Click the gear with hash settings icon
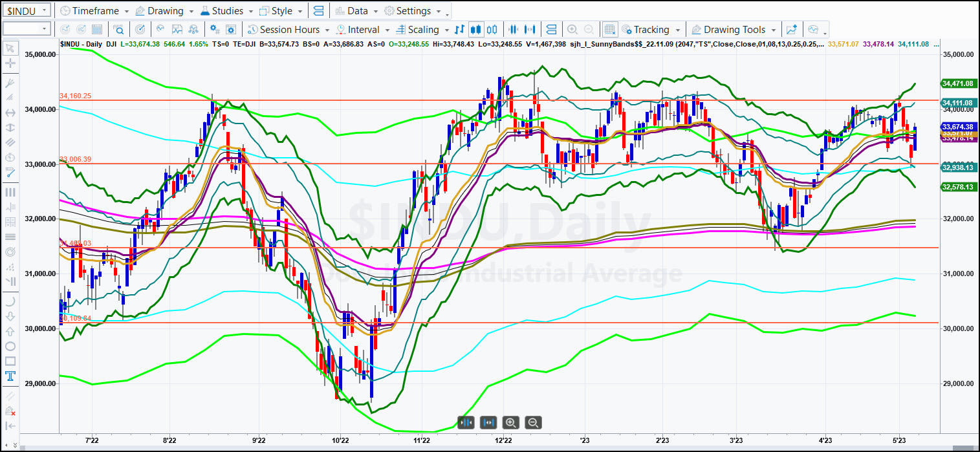This screenshot has width=980, height=452. pos(214,29)
